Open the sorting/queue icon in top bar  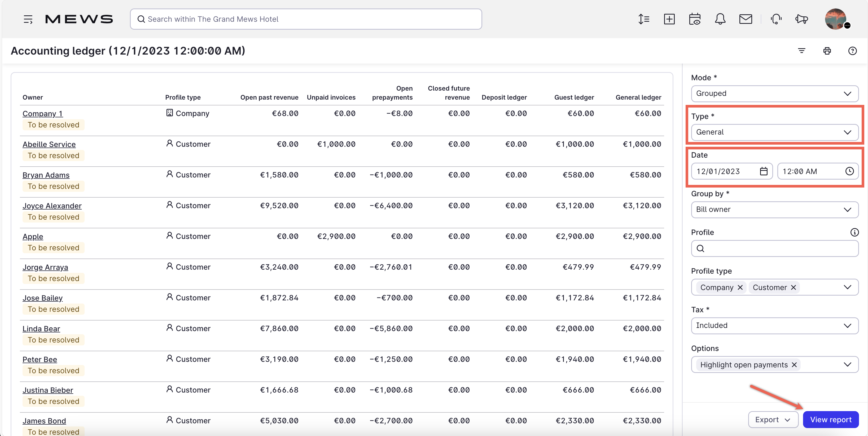tap(644, 19)
